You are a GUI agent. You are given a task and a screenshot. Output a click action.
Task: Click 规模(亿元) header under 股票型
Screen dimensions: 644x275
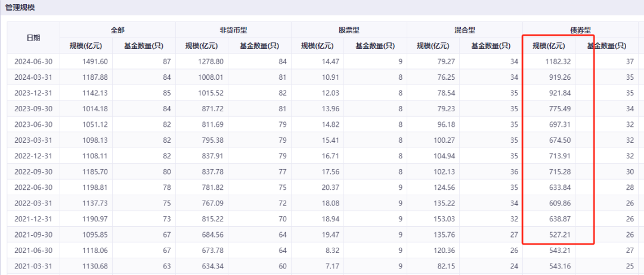tap(317, 46)
